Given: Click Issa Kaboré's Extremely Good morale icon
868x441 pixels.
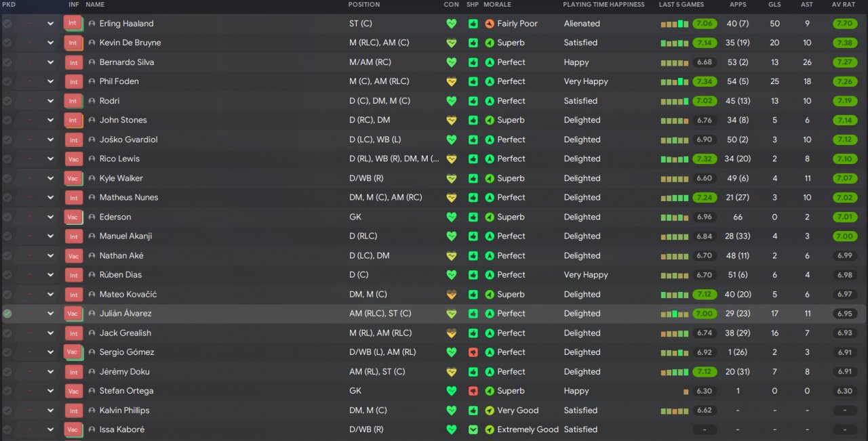Looking at the screenshot, I should pyautogui.click(x=490, y=429).
